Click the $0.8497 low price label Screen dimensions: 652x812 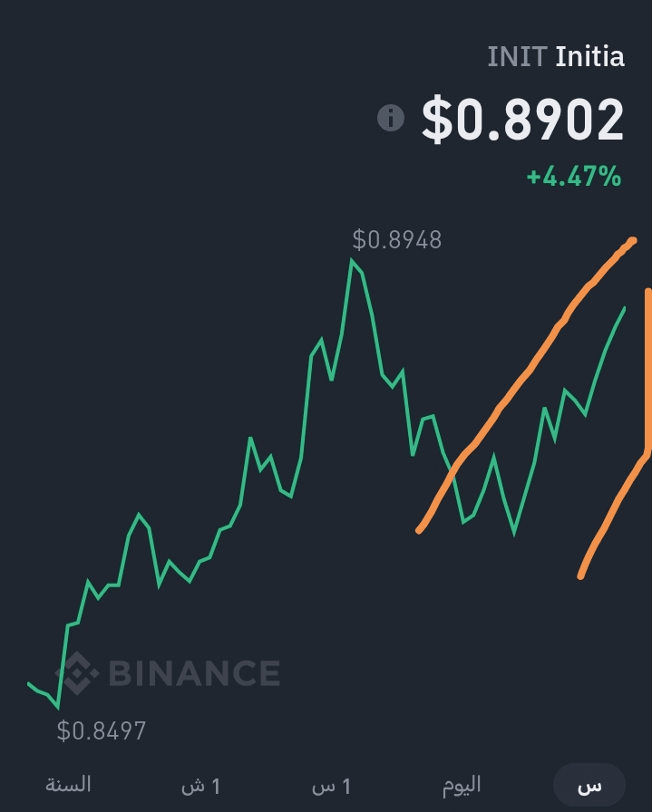102,730
